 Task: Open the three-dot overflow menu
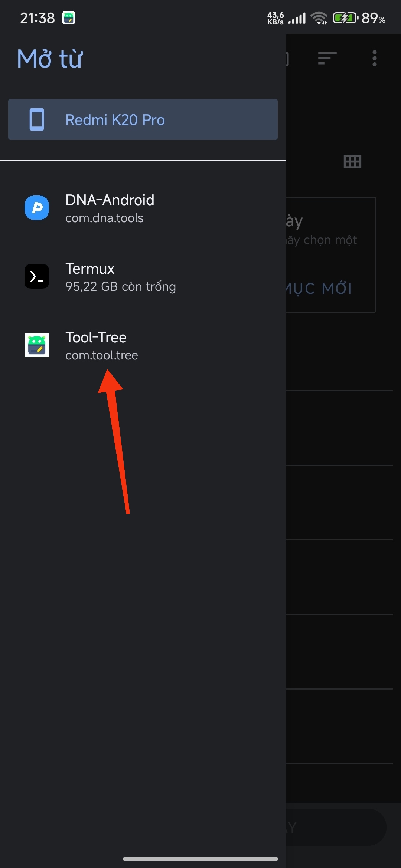point(375,58)
